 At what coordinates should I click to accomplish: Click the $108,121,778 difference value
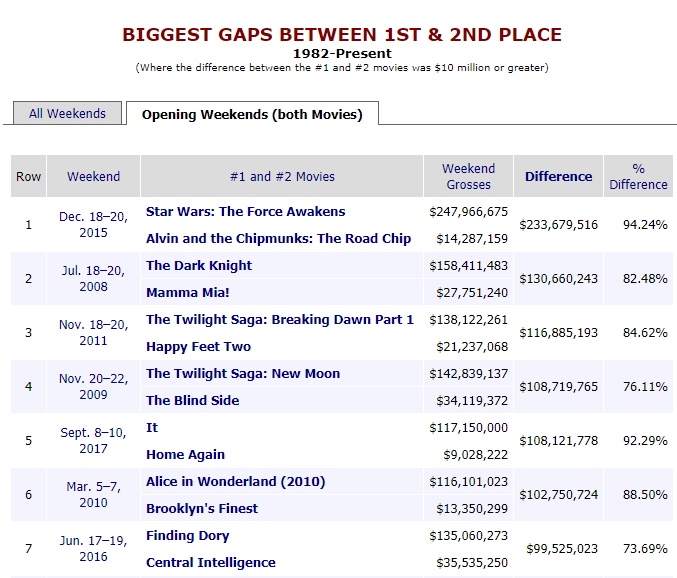tap(558, 440)
